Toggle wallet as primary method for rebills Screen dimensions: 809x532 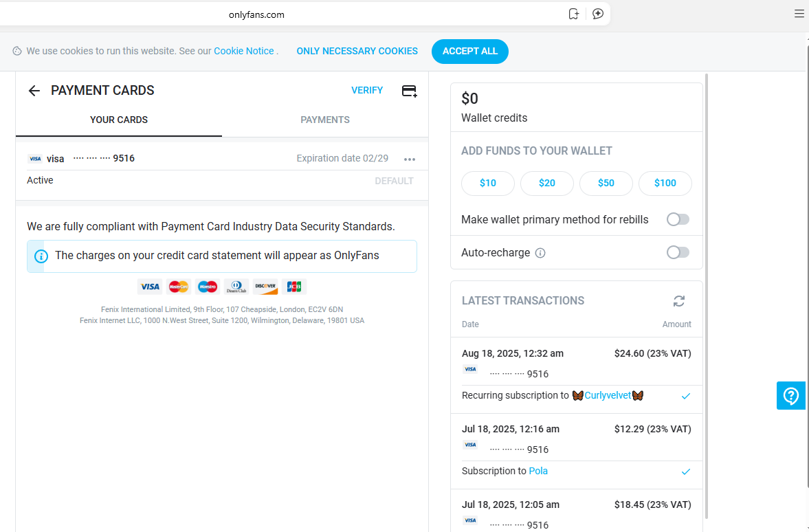click(678, 219)
